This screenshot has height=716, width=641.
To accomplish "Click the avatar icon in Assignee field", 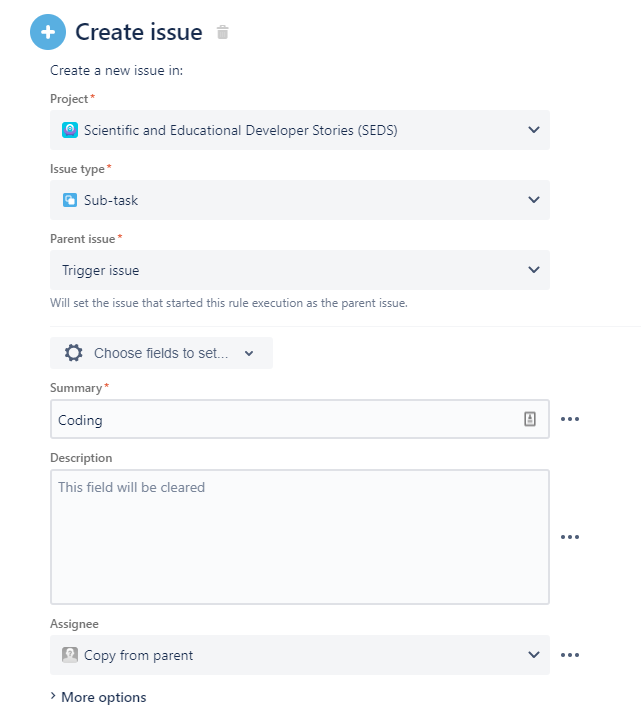I will 70,655.
